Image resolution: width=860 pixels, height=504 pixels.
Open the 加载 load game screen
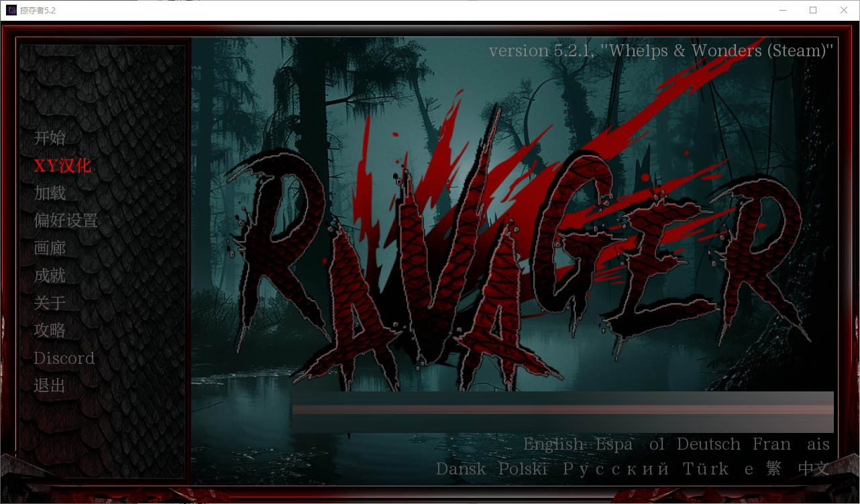click(50, 193)
